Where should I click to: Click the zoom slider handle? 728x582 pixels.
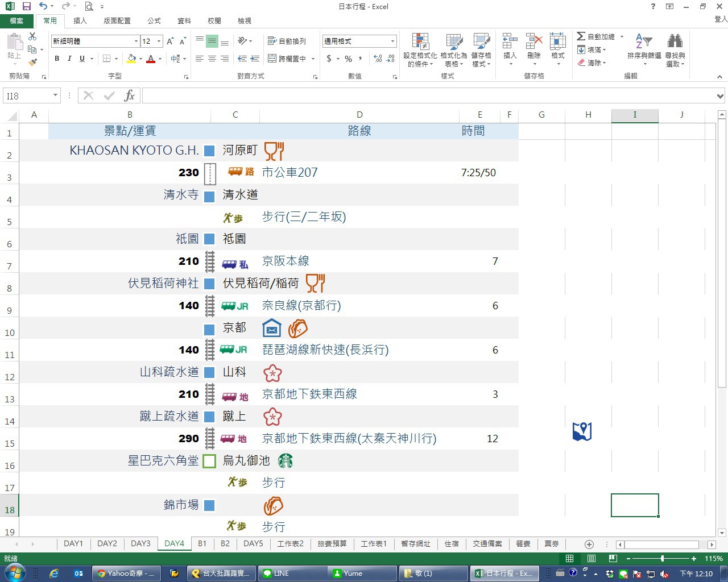pyautogui.click(x=662, y=559)
